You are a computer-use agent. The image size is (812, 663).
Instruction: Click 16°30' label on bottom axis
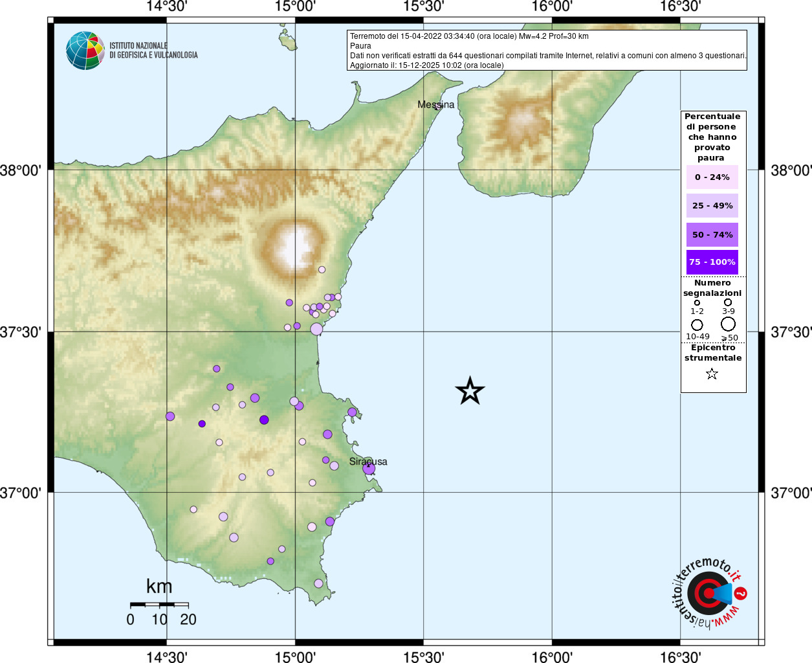tap(680, 657)
